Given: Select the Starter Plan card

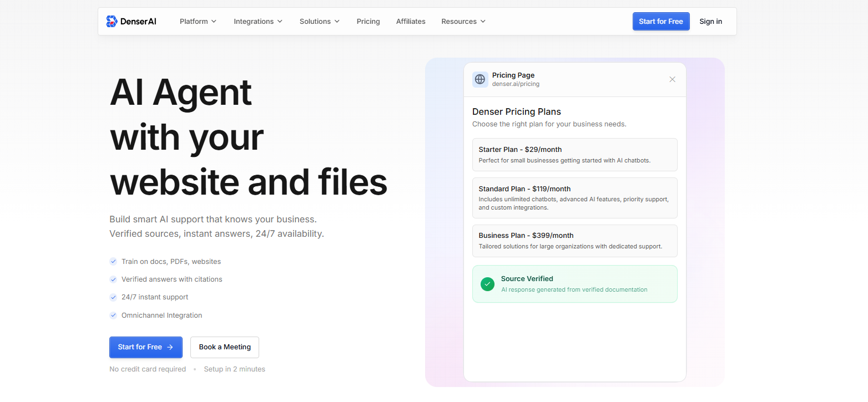Looking at the screenshot, I should click(574, 155).
